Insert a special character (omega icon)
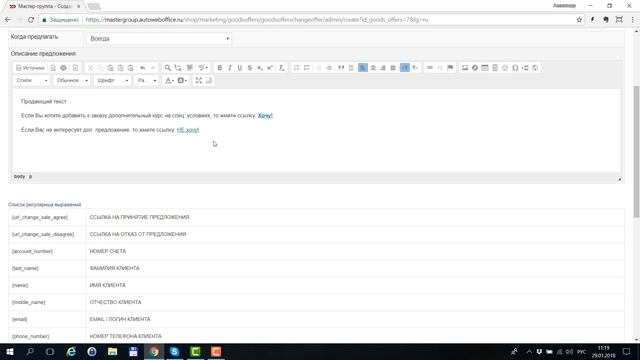The height and width of the screenshot is (360, 640). [x=515, y=68]
